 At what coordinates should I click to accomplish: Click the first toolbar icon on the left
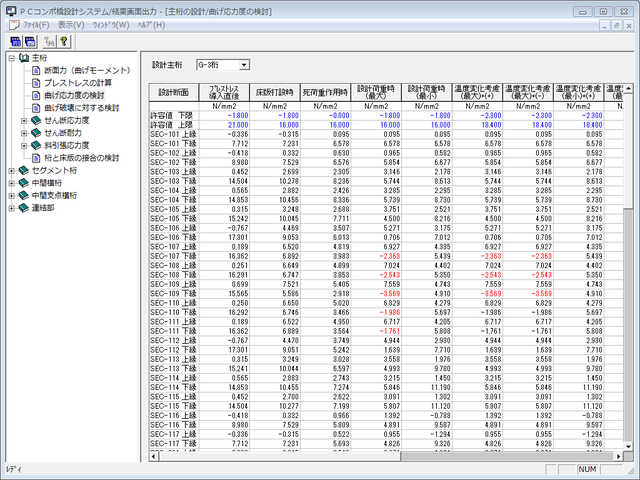(x=17, y=41)
